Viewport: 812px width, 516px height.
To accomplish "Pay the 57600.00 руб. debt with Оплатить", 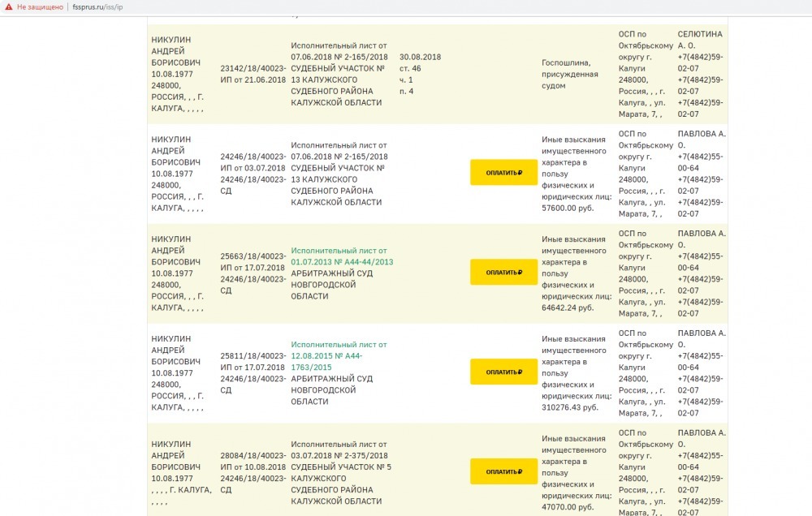I will [503, 172].
